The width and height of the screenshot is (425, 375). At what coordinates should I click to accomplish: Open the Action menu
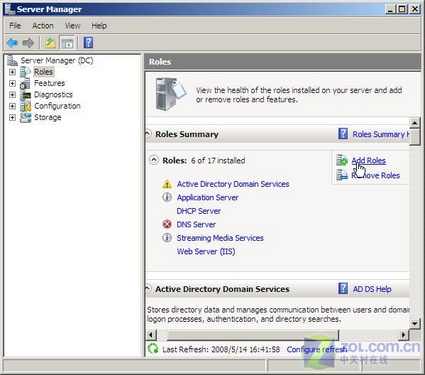[x=43, y=26]
